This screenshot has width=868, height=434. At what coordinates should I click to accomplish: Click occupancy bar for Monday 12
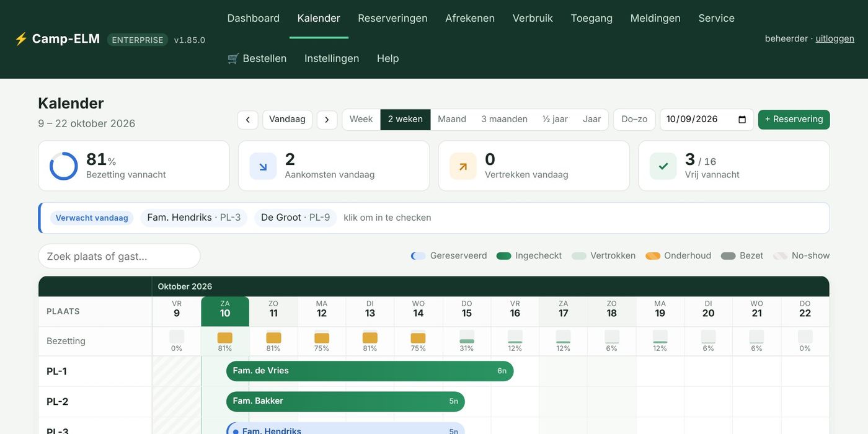coord(322,338)
